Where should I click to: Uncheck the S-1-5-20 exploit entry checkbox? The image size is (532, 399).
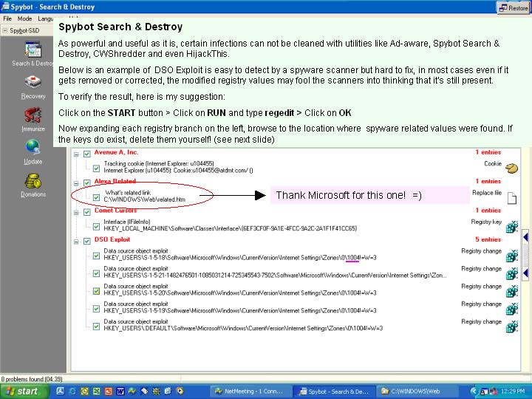point(96,291)
